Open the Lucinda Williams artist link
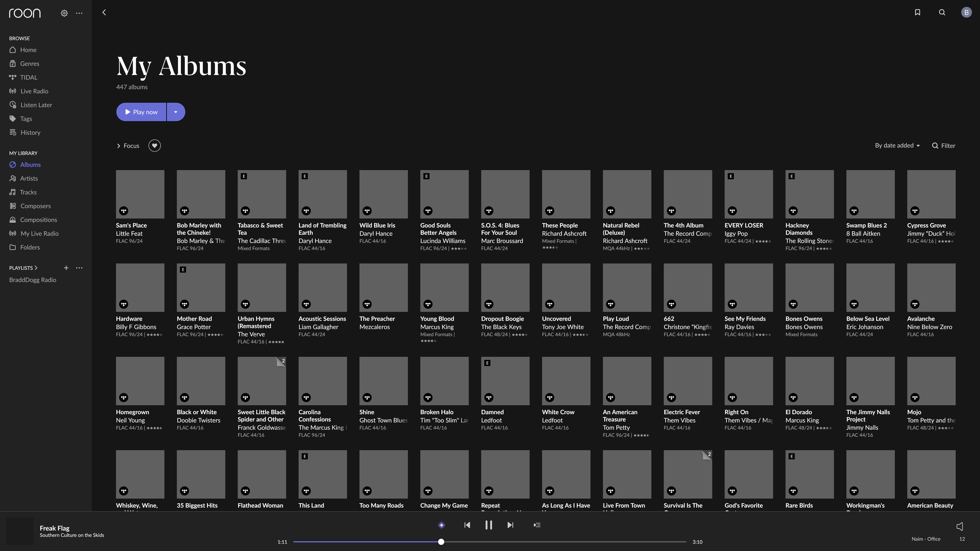This screenshot has height=551, width=980. coord(443,241)
